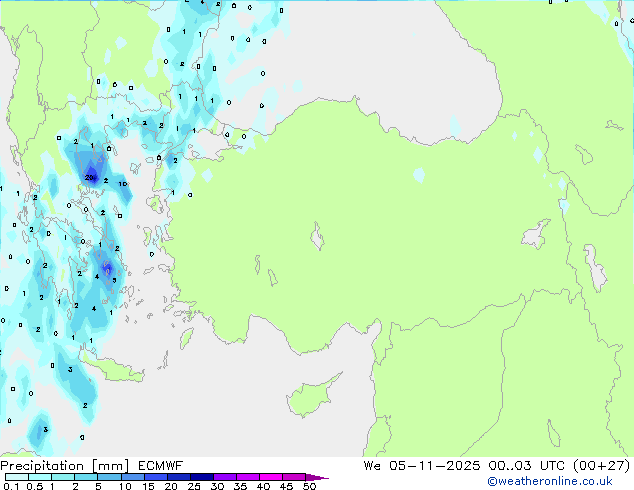Click the legend scale label '5'

(98, 486)
